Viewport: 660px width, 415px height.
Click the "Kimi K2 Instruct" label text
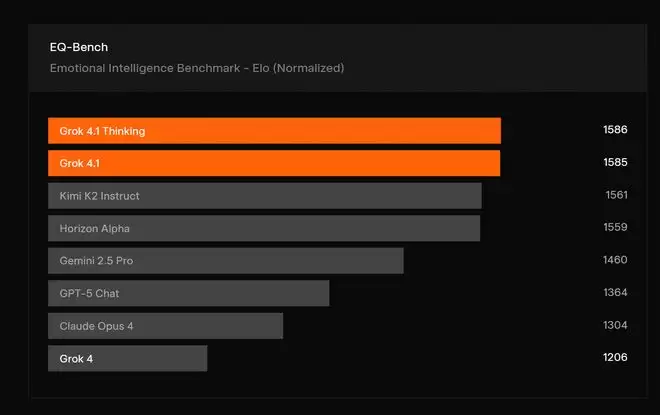(x=99, y=196)
